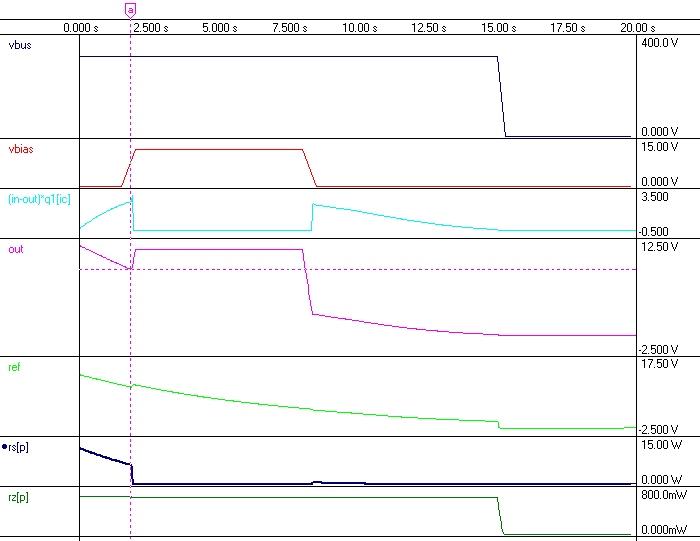Image resolution: width=700 pixels, height=541 pixels.
Task: Click the 0.000 s time axis label
Action: tap(81, 28)
